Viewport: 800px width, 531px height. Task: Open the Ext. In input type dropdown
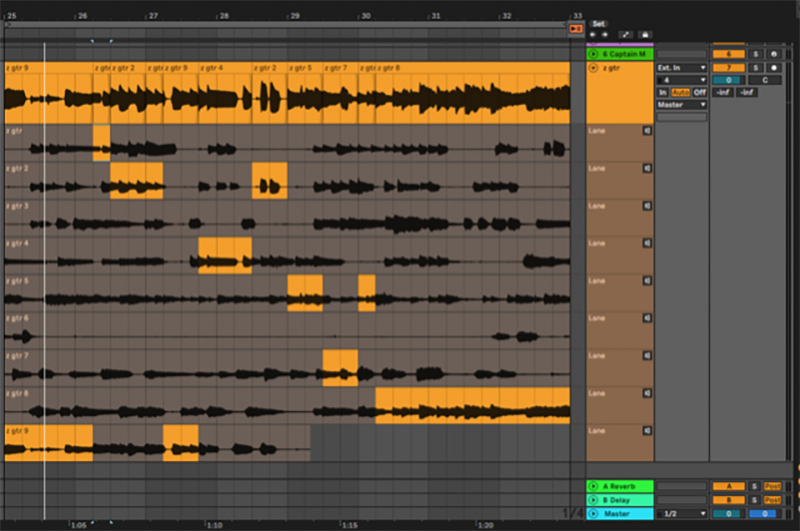click(x=681, y=68)
